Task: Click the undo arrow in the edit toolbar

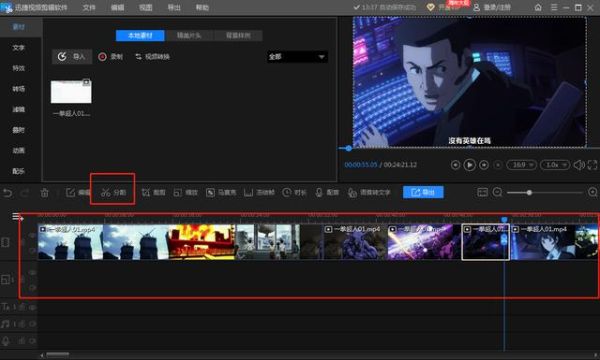Action: point(7,192)
